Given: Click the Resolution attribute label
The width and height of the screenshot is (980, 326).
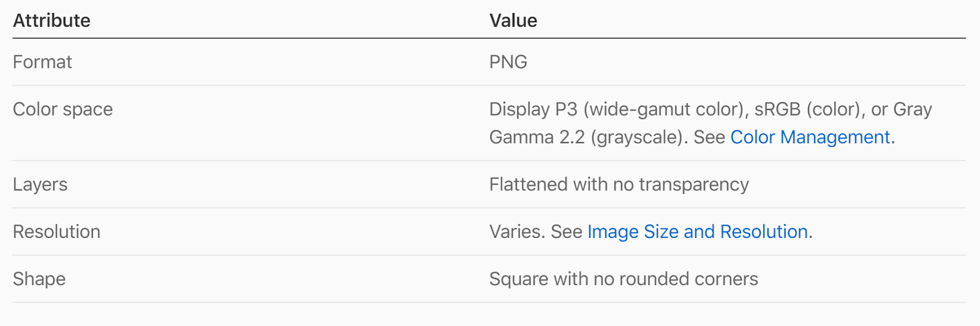Looking at the screenshot, I should tap(56, 232).
